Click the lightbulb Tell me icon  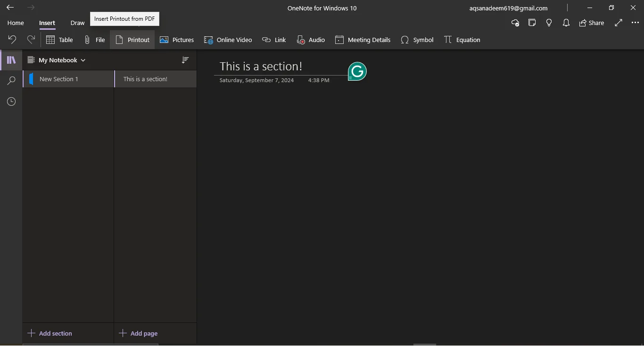(549, 23)
